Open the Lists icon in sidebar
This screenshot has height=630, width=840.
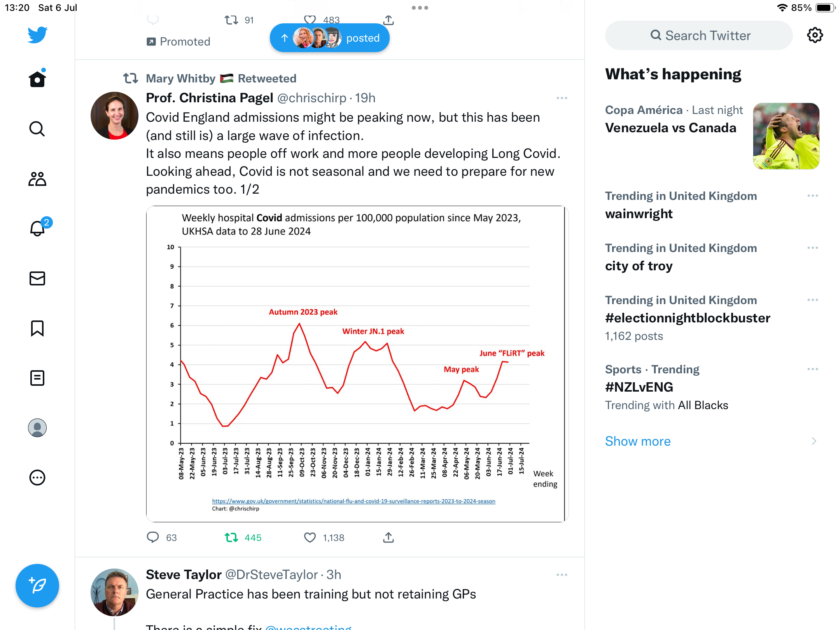coord(37,378)
